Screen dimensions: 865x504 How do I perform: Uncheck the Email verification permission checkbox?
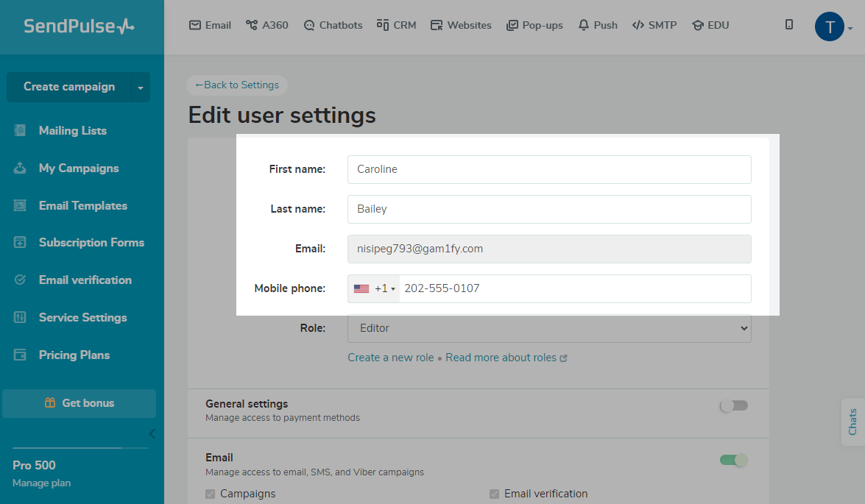point(495,494)
